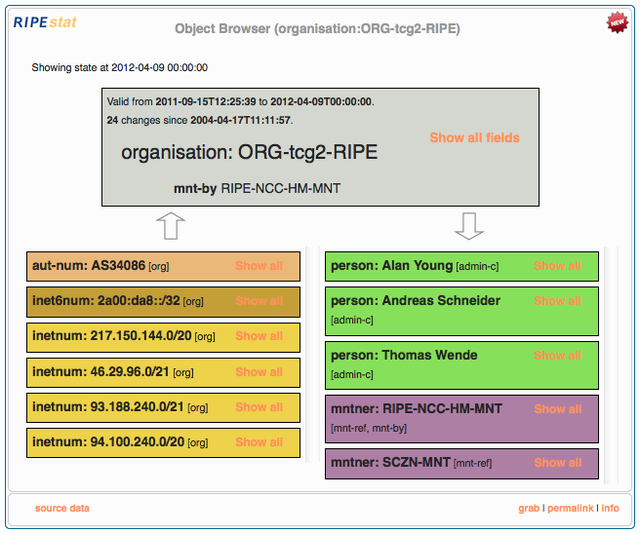Show all for inetnum 94.100.240.0/20
The height and width of the screenshot is (534, 640).
coord(259,442)
